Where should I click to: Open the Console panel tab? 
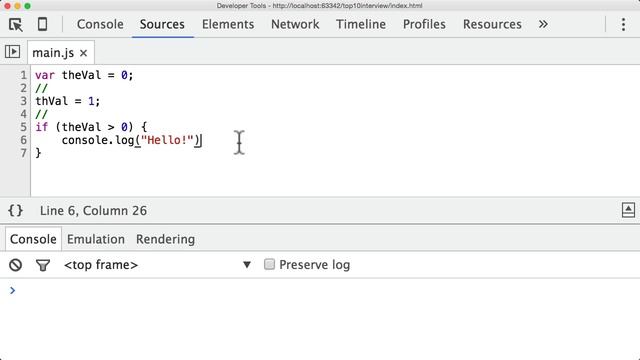100,24
